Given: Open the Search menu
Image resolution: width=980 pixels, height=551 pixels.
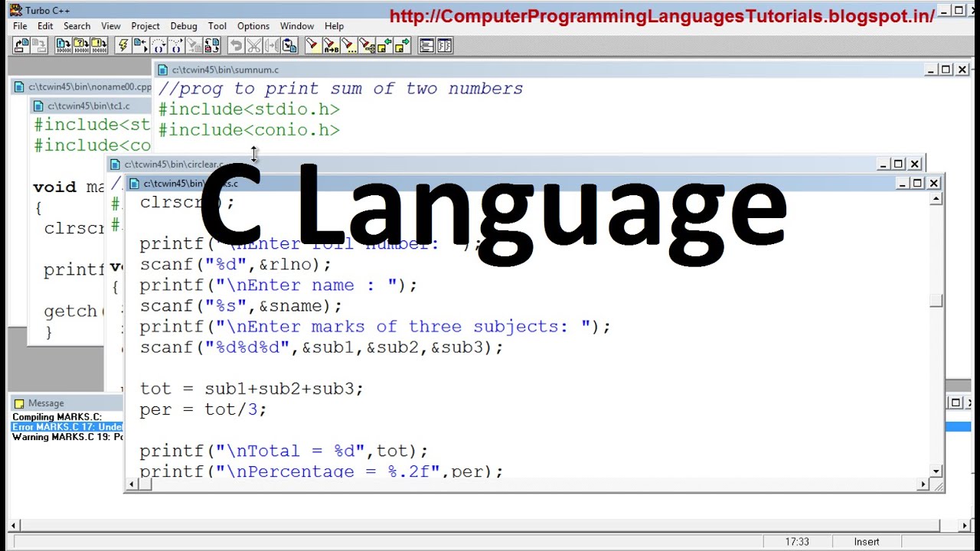Looking at the screenshot, I should tap(77, 26).
